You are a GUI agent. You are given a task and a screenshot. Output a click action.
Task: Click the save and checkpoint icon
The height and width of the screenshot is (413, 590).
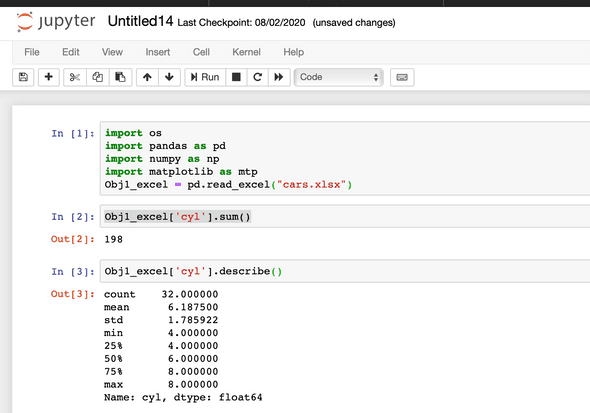point(23,77)
